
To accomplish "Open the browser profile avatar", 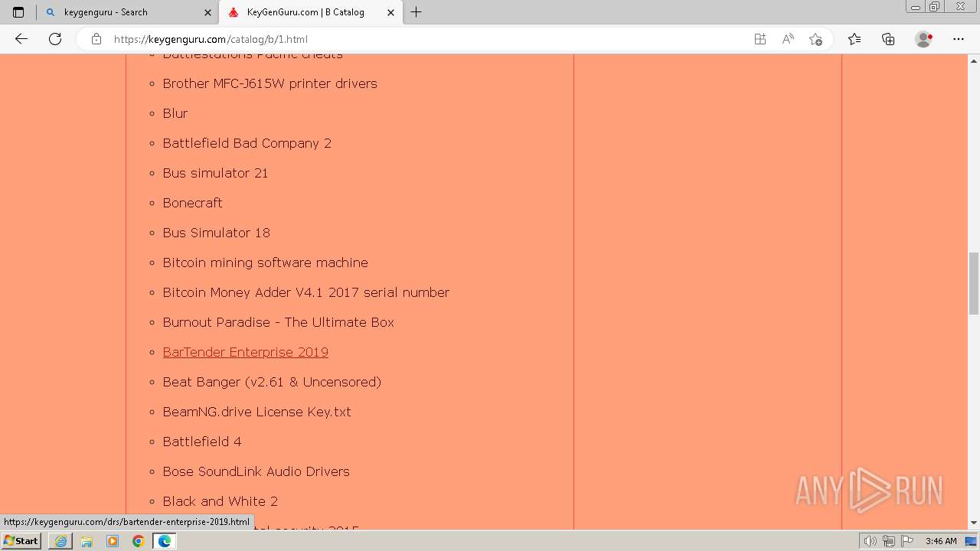I will [x=924, y=39].
